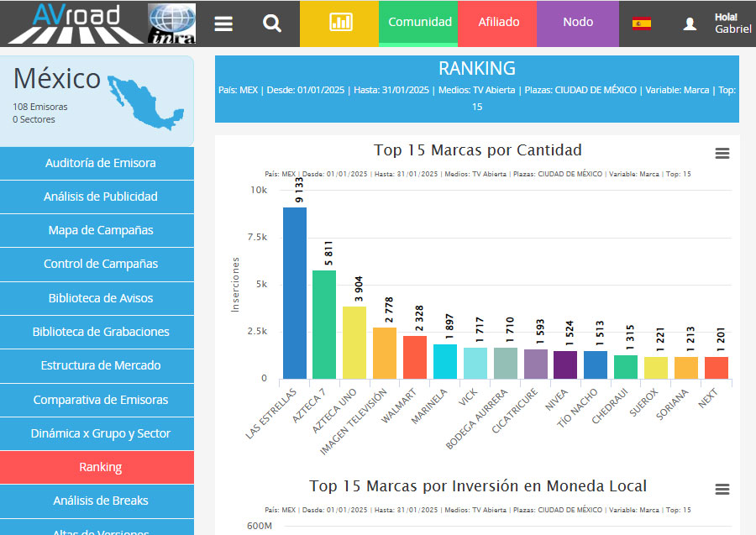Switch to the Comunidad tab
The width and height of the screenshot is (756, 535).
(418, 22)
